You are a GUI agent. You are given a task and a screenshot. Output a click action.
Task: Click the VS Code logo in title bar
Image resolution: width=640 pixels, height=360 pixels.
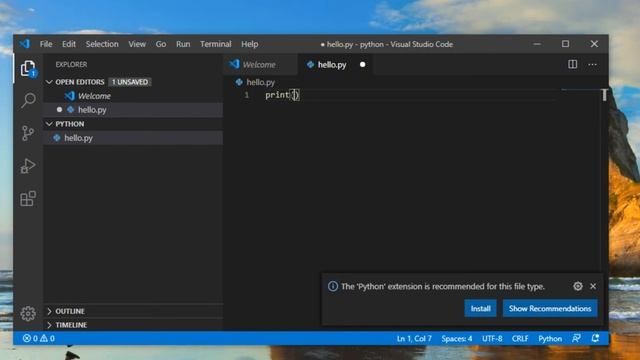24,44
